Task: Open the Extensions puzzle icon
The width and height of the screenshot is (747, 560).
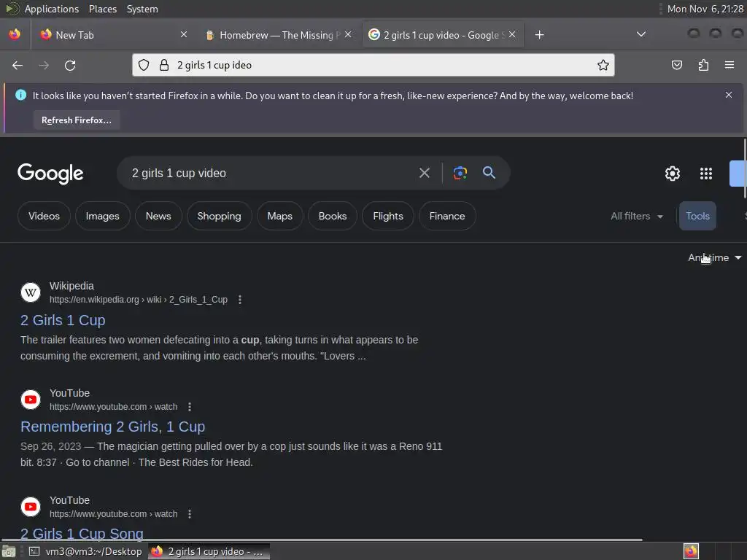Action: pos(703,65)
